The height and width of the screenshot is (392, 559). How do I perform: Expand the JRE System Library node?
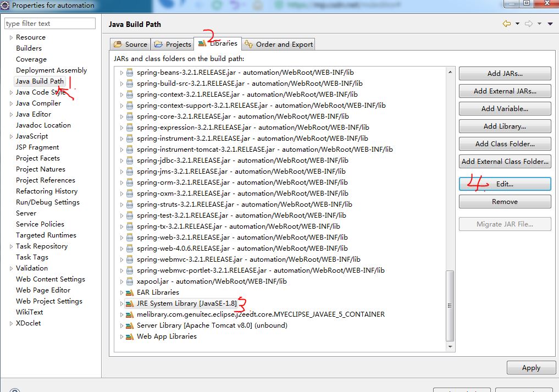121,303
